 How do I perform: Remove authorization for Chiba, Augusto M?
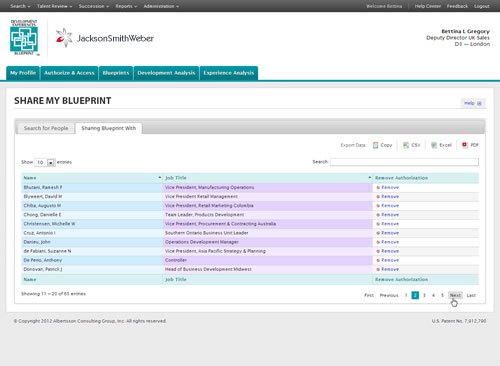tap(388, 206)
